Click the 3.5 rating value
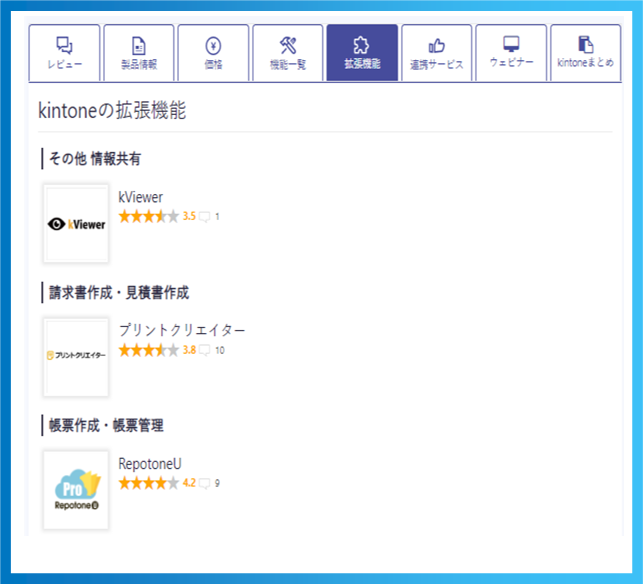The width and height of the screenshot is (643, 584). pos(189,216)
